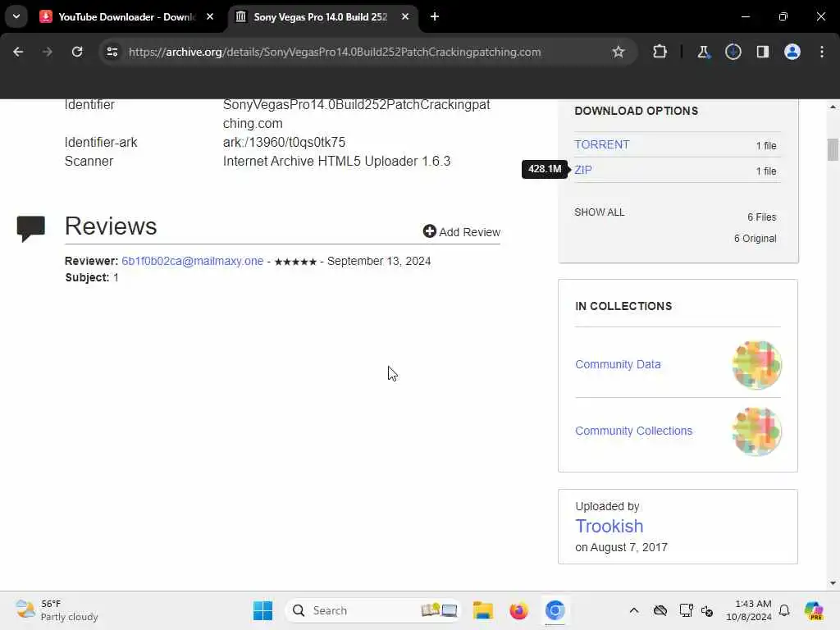This screenshot has height=630, width=840.
Task: Close the Sony Vegas Pro tab
Action: [x=405, y=16]
